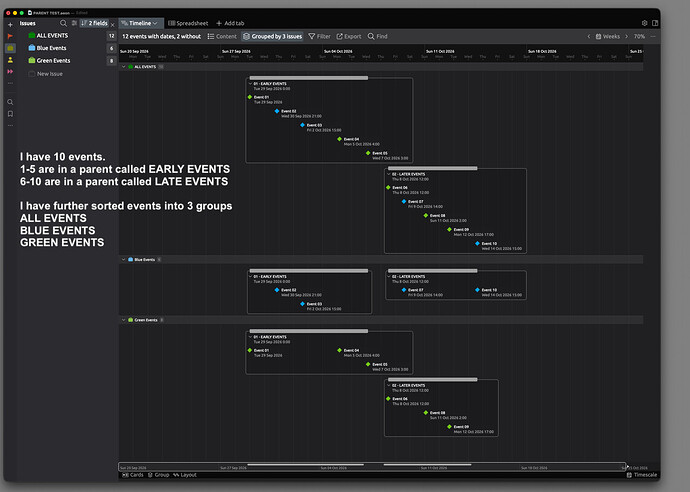The image size is (690, 492).
Task: Select Event 04 marker in ALL EVENTS group
Action: (x=339, y=139)
